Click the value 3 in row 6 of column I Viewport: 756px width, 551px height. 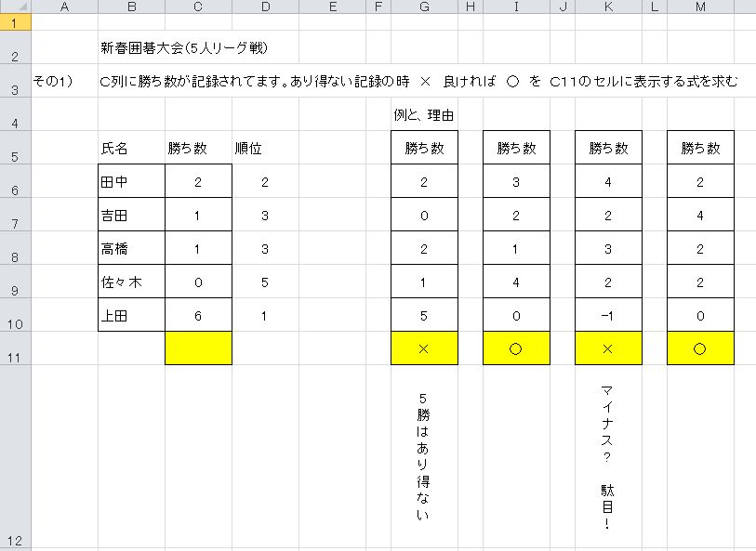coord(516,181)
